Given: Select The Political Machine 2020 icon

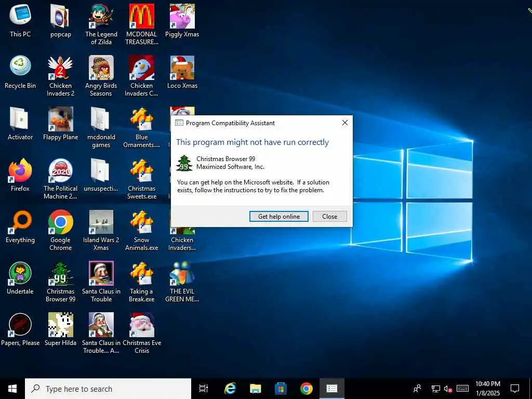Looking at the screenshot, I should (60, 170).
